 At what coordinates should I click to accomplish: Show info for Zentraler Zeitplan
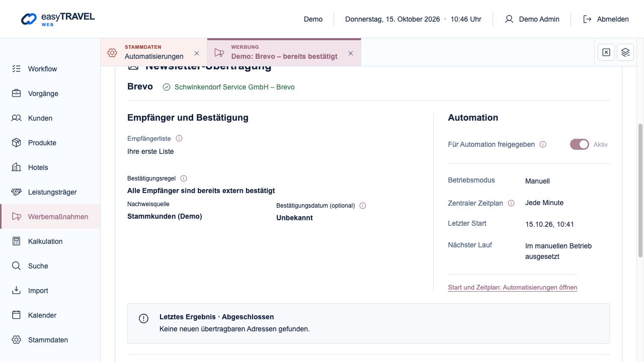pyautogui.click(x=511, y=204)
